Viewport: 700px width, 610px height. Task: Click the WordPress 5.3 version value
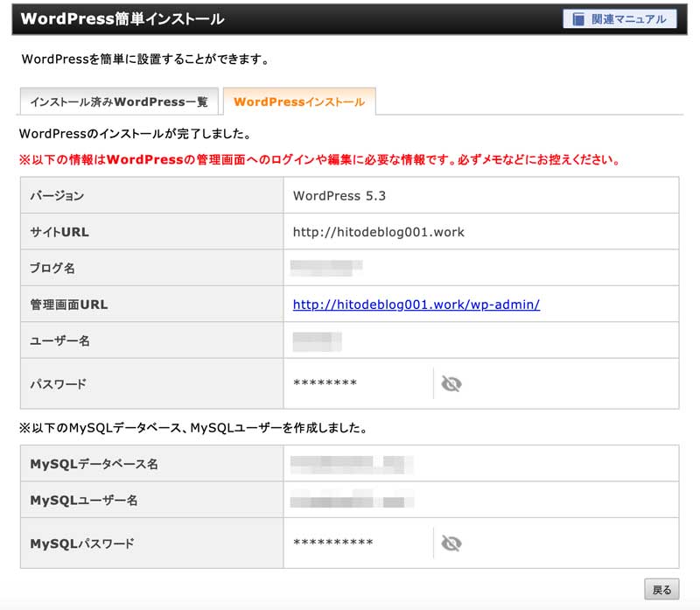(339, 196)
